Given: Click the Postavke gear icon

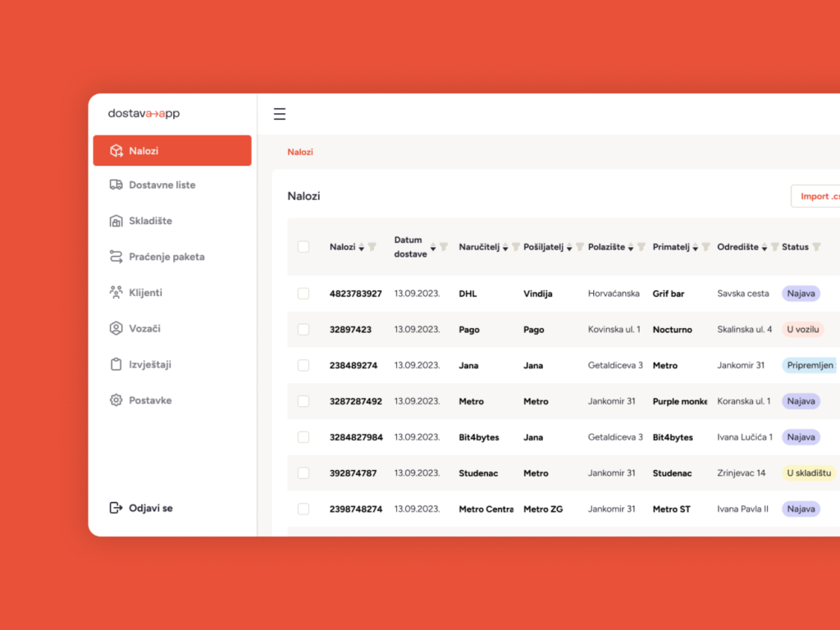Looking at the screenshot, I should [116, 400].
